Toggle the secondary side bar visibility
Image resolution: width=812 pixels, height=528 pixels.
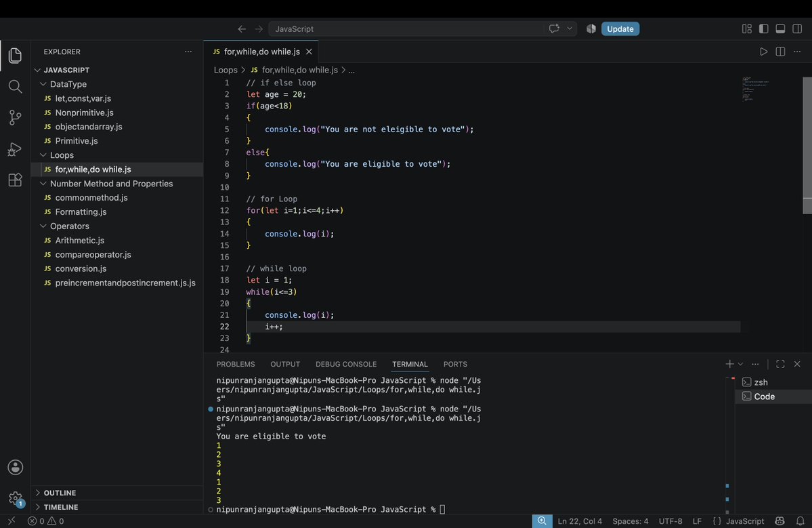pos(797,29)
